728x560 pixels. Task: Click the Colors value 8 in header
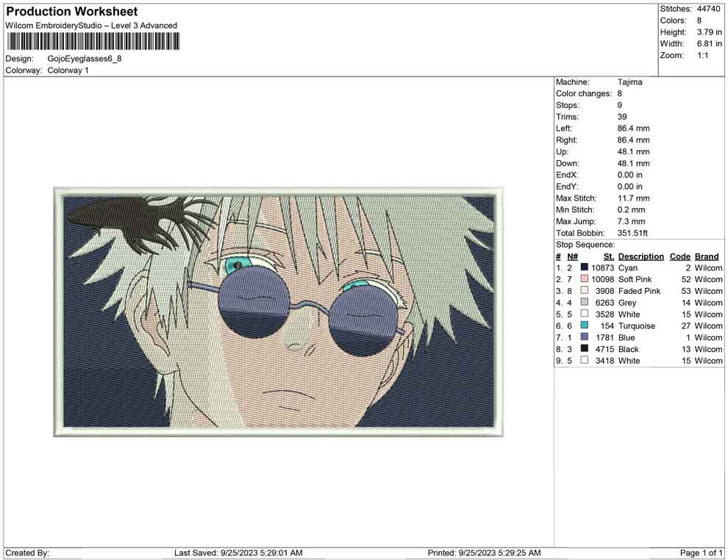point(699,21)
